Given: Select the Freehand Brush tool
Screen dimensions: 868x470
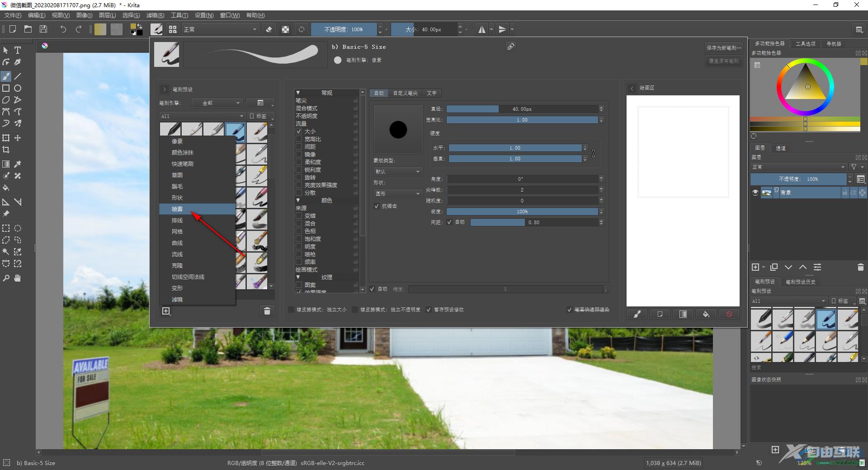Looking at the screenshot, I should pos(6,76).
